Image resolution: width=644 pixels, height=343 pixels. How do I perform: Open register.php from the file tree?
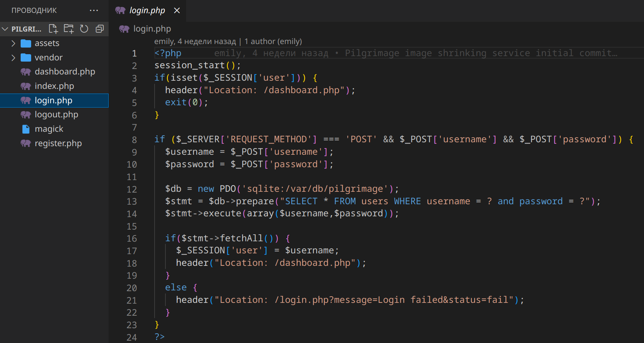click(54, 143)
